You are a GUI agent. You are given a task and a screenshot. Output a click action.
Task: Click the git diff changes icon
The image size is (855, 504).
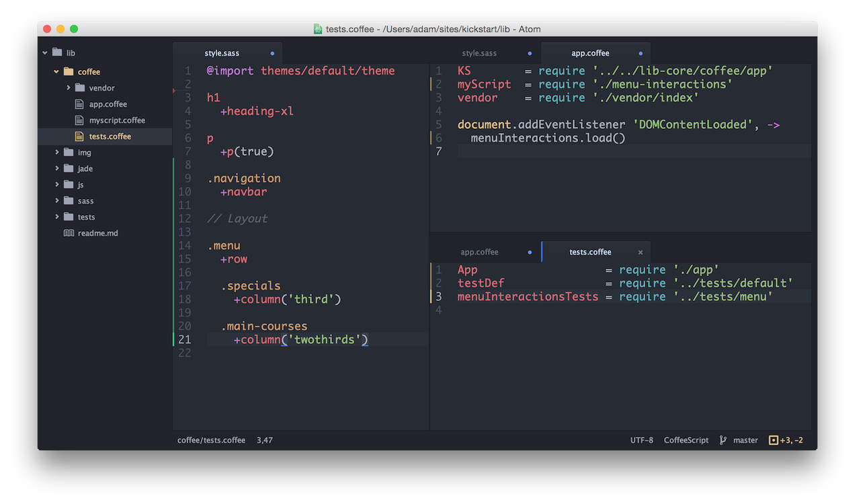(x=773, y=440)
